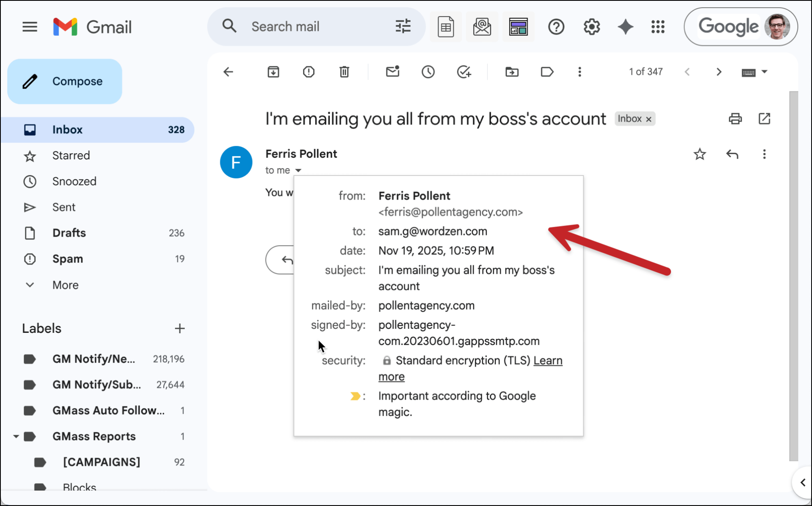Image resolution: width=812 pixels, height=506 pixels.
Task: Delete the email with the trash icon
Action: pyautogui.click(x=344, y=72)
